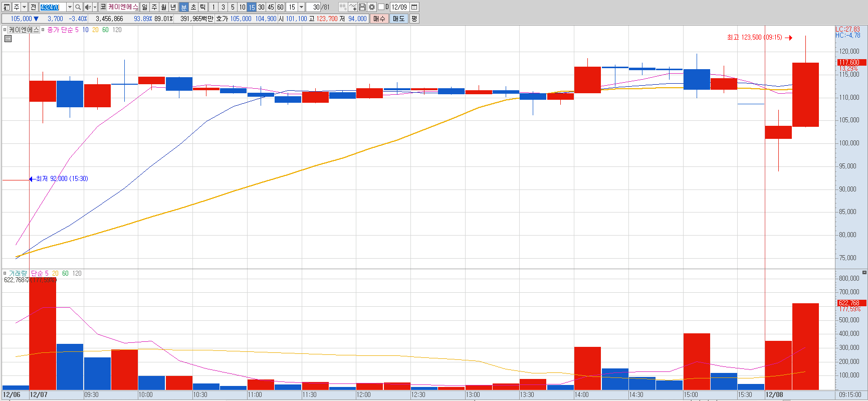This screenshot has height=401, width=868.
Task: Click red 622,768 volume axis tag
Action: [x=851, y=303]
